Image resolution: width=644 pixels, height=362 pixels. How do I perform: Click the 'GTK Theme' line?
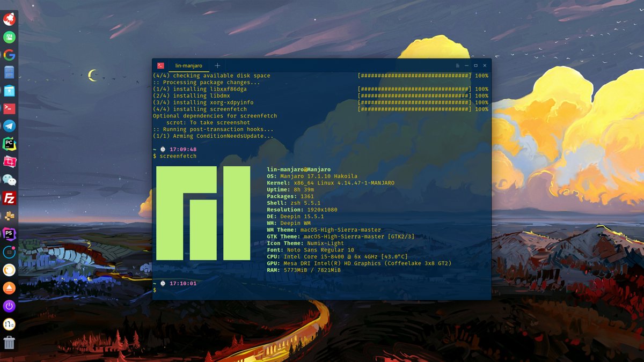click(x=341, y=237)
